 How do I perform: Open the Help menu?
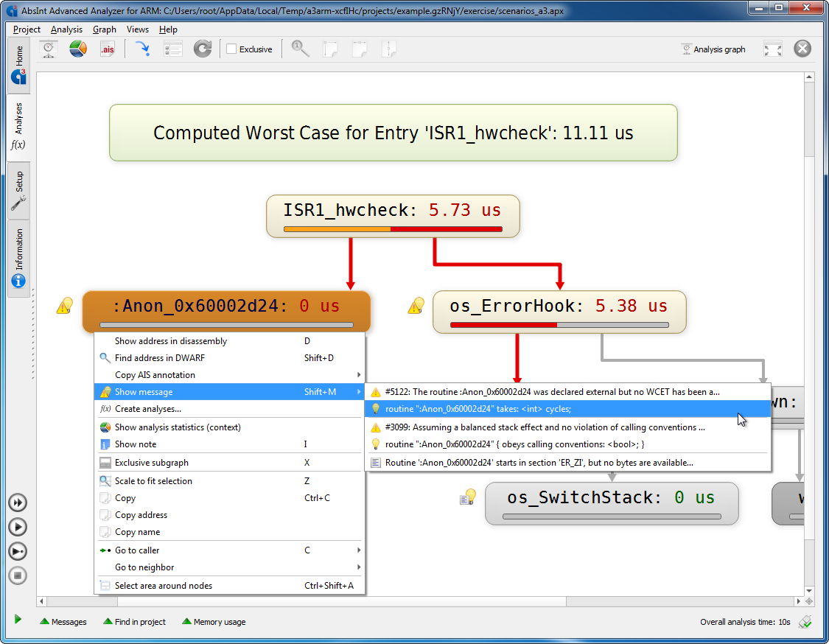coord(168,29)
